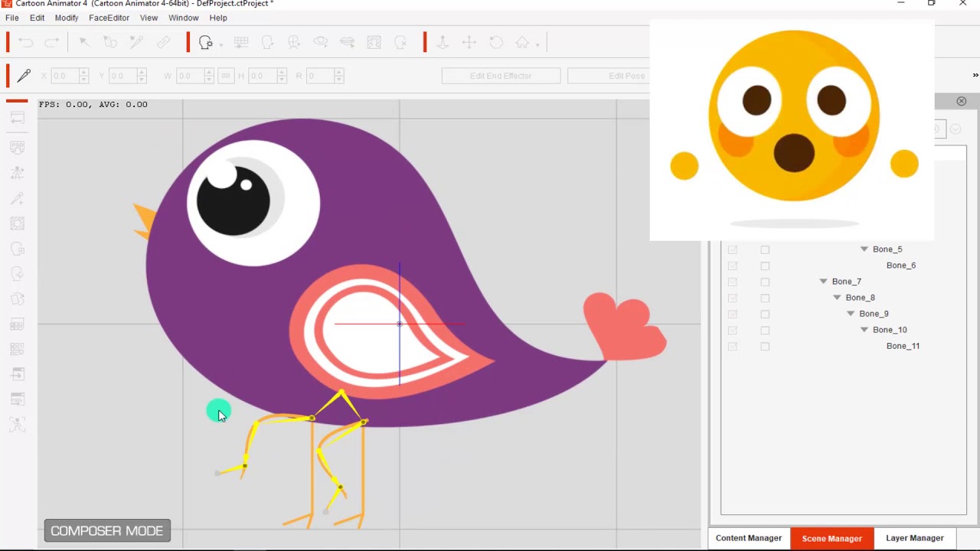Click the Undo arrow icon

[26, 43]
